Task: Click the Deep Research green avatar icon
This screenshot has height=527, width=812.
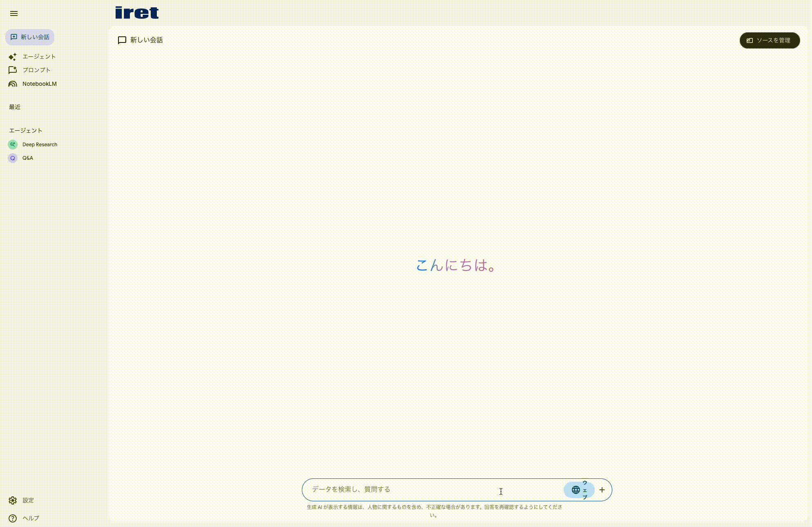Action: [13, 145]
